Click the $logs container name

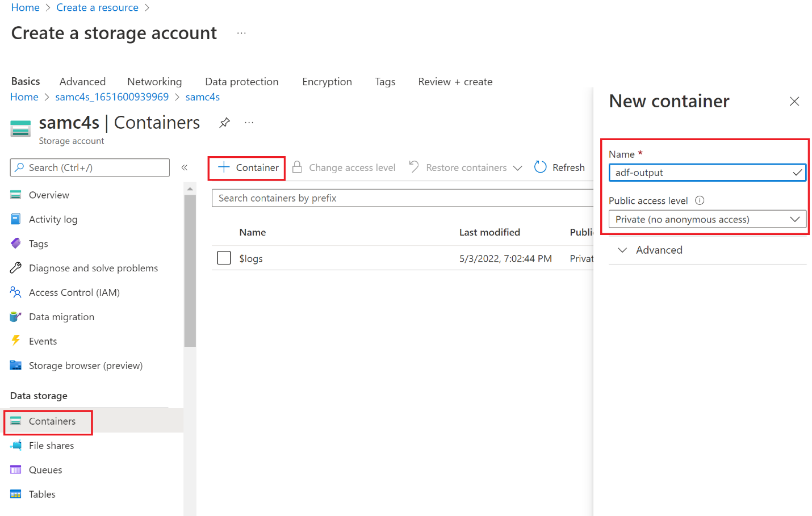tap(251, 258)
